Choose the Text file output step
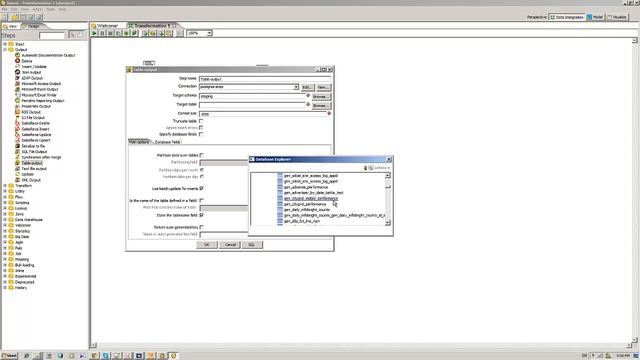Screen dimensions: 640x360 pos(34,169)
